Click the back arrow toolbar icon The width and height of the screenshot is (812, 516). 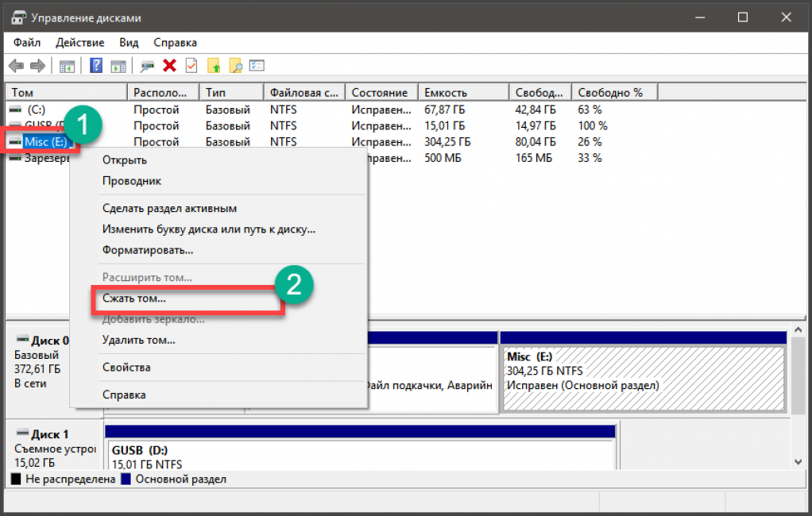(x=16, y=66)
